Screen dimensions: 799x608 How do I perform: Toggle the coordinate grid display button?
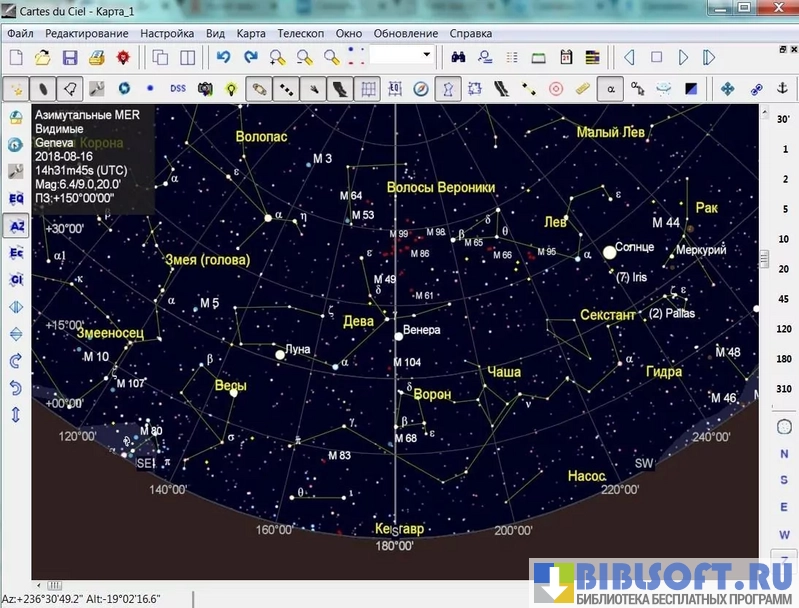[368, 89]
